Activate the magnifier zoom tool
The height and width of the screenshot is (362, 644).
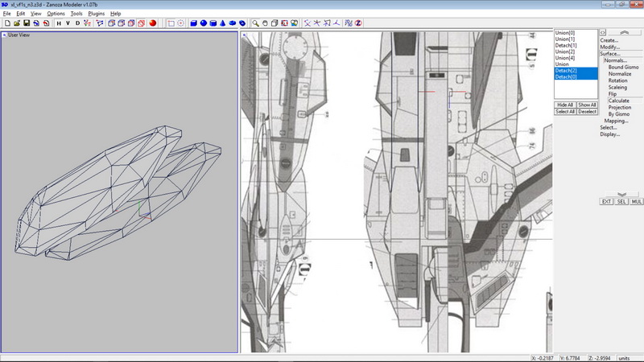[x=255, y=23]
